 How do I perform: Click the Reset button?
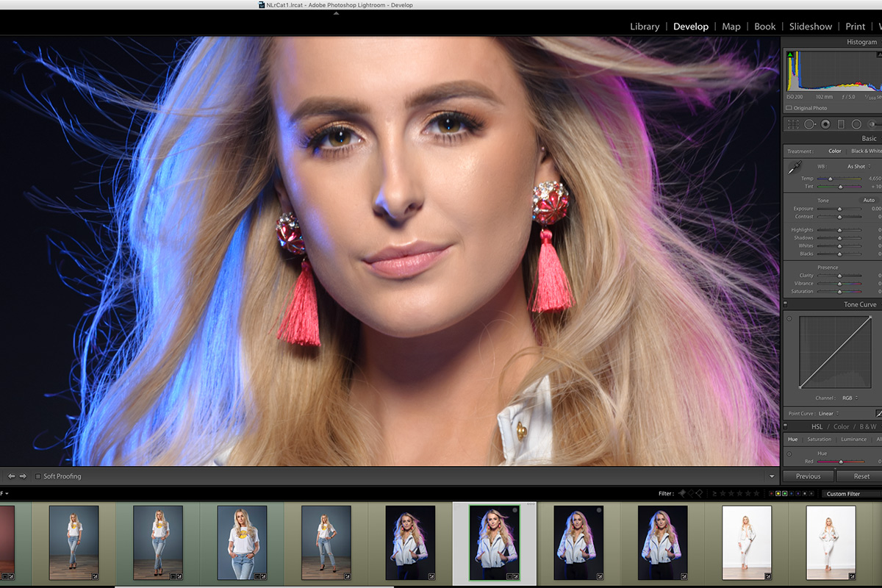tap(861, 476)
